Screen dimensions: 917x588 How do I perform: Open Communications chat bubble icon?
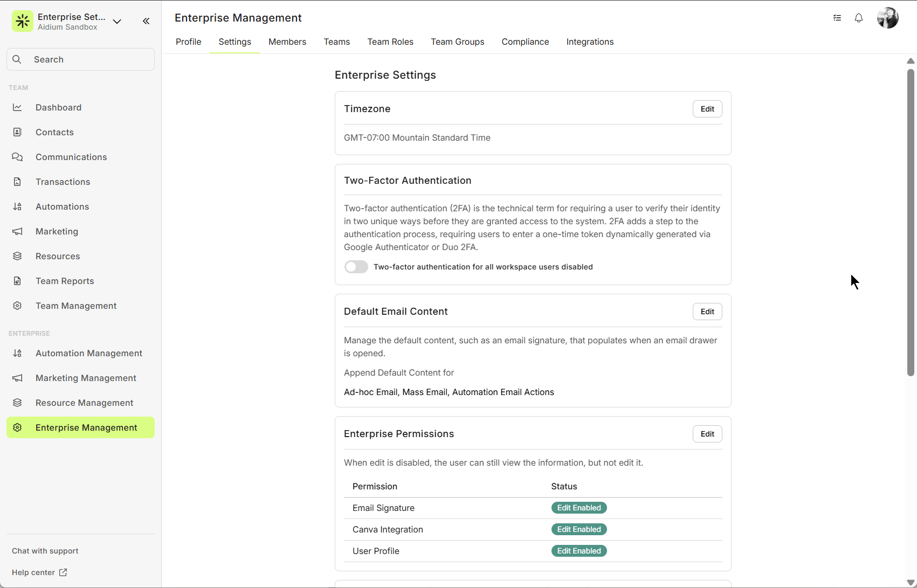(17, 157)
